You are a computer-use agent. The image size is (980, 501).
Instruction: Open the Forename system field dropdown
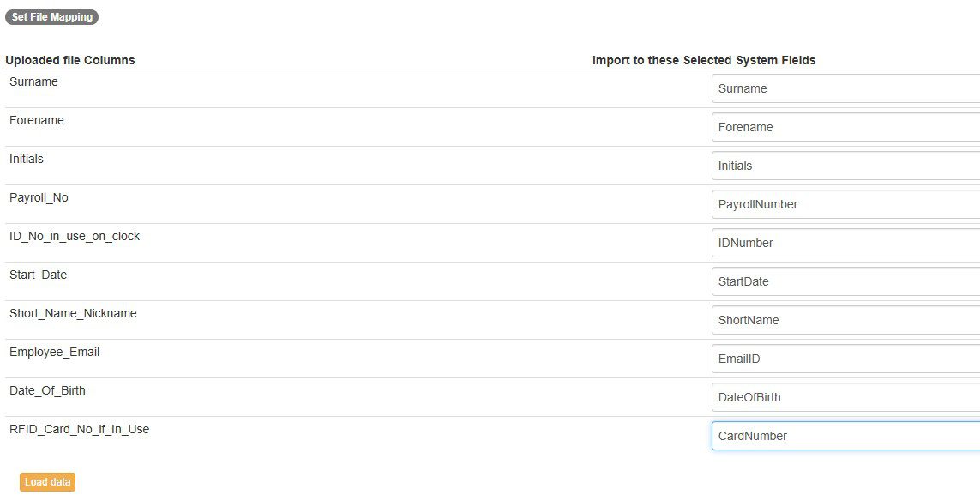[x=845, y=127]
